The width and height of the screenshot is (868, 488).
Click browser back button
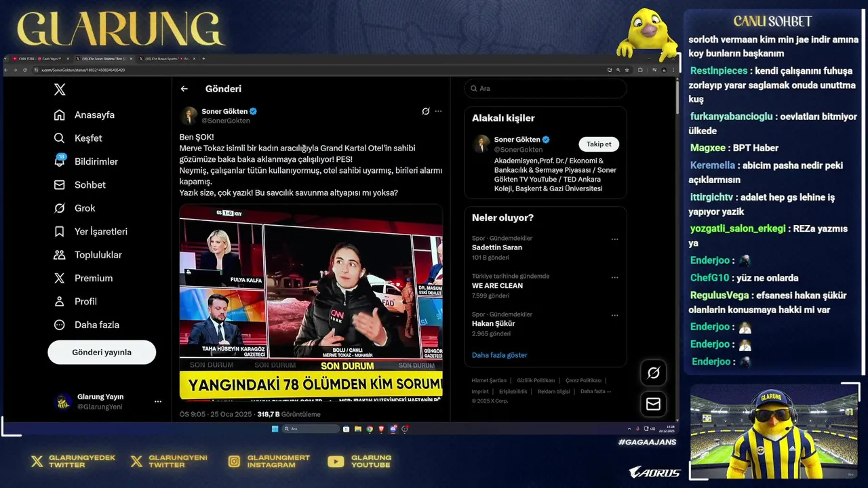tap(5, 70)
